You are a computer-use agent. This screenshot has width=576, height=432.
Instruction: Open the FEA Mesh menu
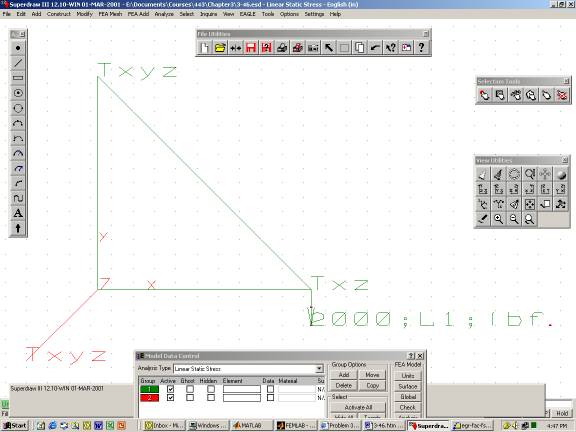click(x=110, y=14)
